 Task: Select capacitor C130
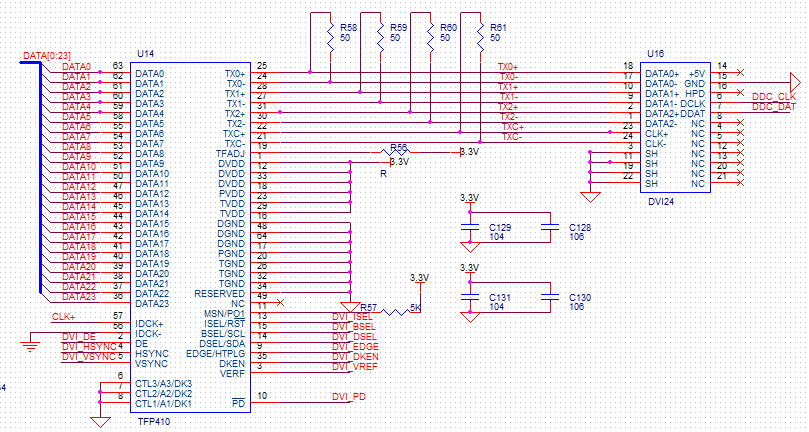(551, 297)
